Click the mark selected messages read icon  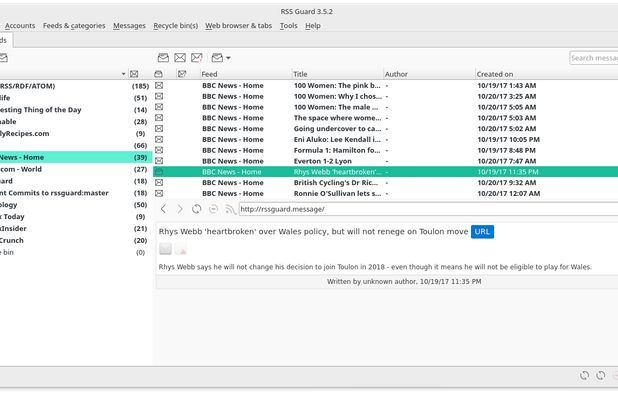(x=163, y=58)
